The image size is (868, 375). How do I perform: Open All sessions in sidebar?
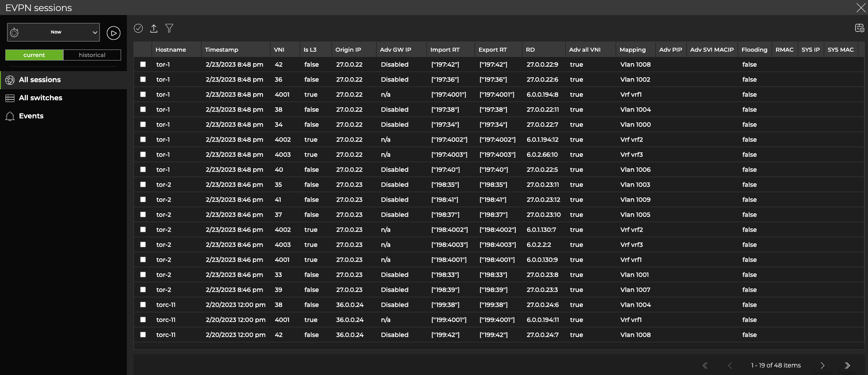pyautogui.click(x=40, y=80)
